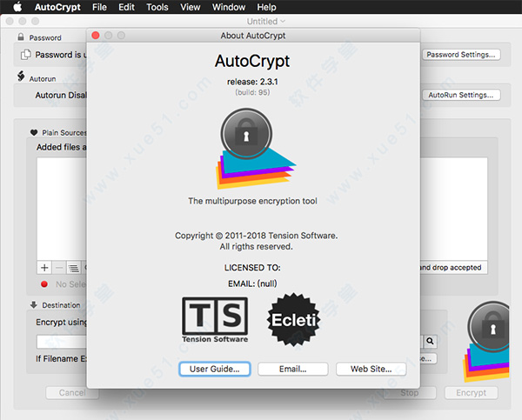This screenshot has height=420, width=522.
Task: Open the AutoCrypt application menu
Action: coord(57,7)
